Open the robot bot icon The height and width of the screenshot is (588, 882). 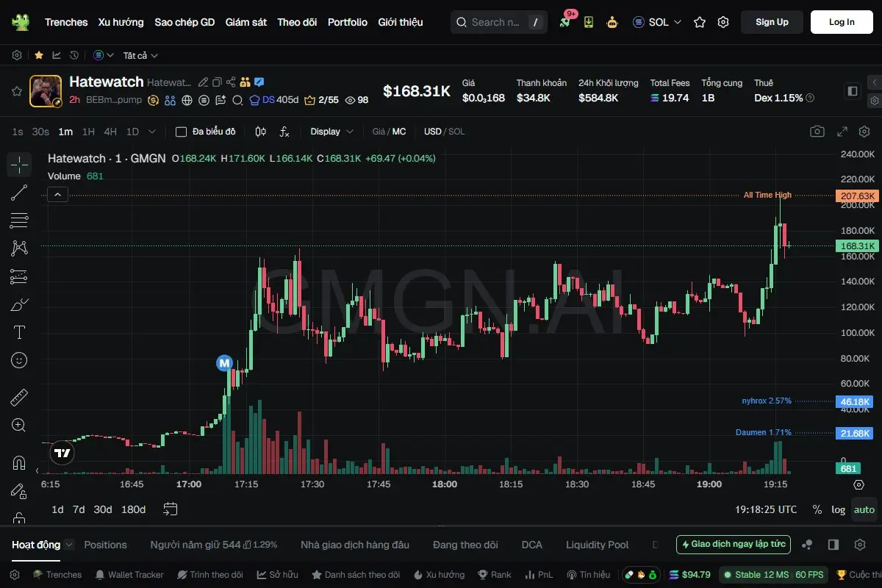[x=612, y=22]
